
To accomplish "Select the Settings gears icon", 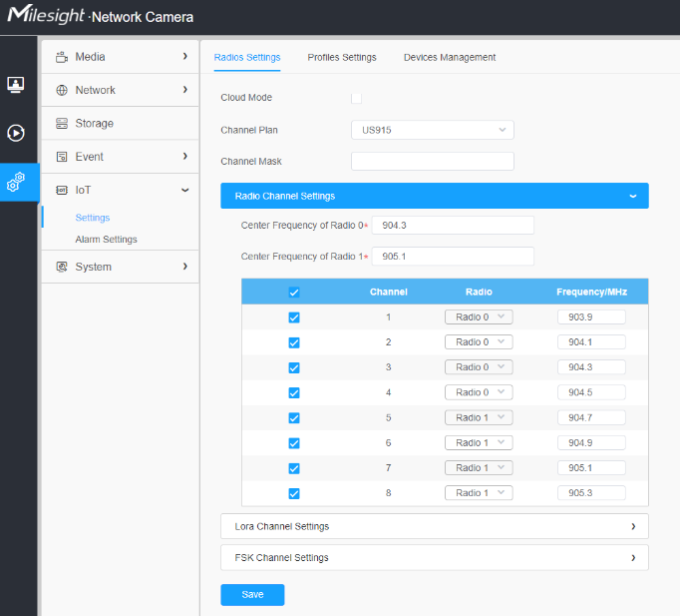I will click(16, 182).
